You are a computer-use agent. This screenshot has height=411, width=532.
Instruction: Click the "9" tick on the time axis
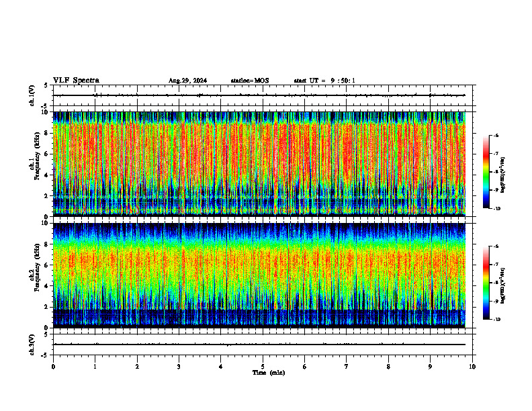(430, 367)
